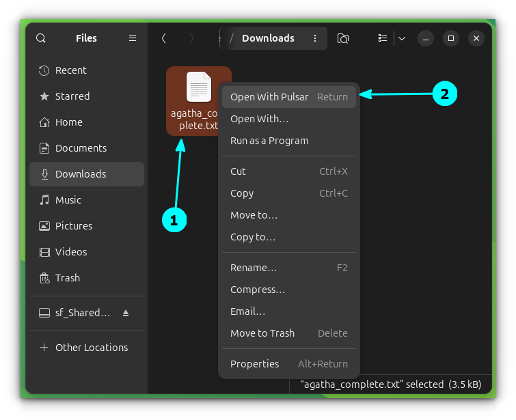This screenshot has height=420, width=516.
Task: Open Recent in the sidebar
Action: click(x=71, y=70)
